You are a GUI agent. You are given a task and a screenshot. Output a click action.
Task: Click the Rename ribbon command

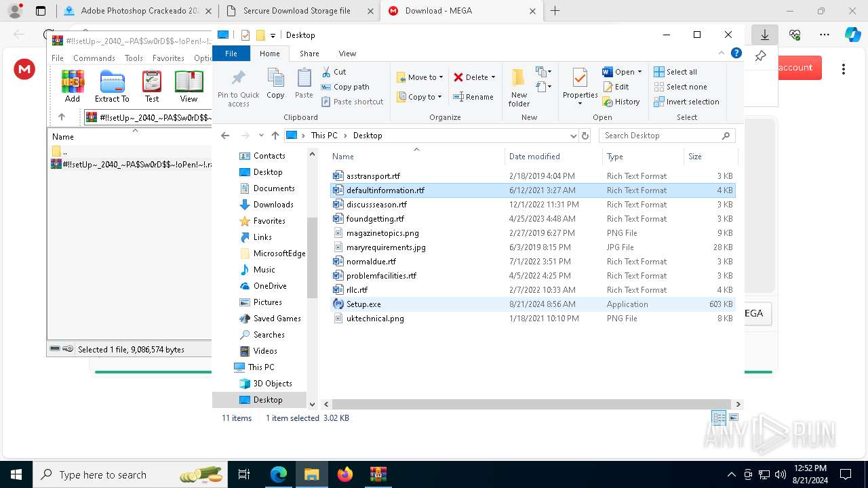click(473, 97)
